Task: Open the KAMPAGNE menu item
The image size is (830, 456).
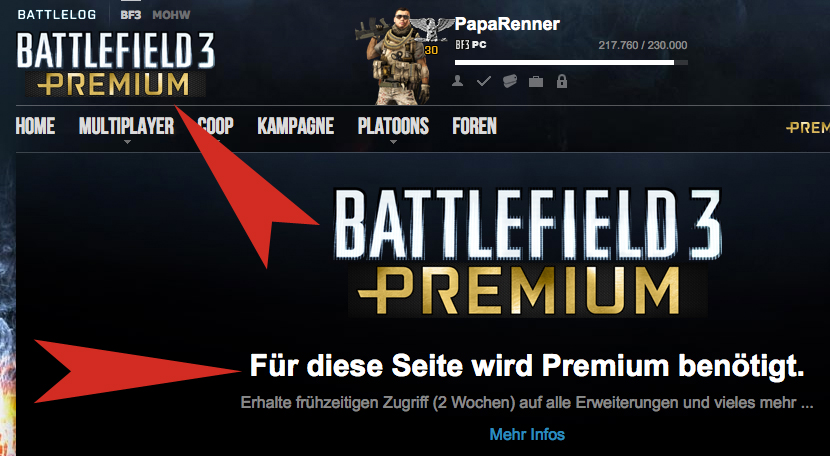Action: [295, 126]
